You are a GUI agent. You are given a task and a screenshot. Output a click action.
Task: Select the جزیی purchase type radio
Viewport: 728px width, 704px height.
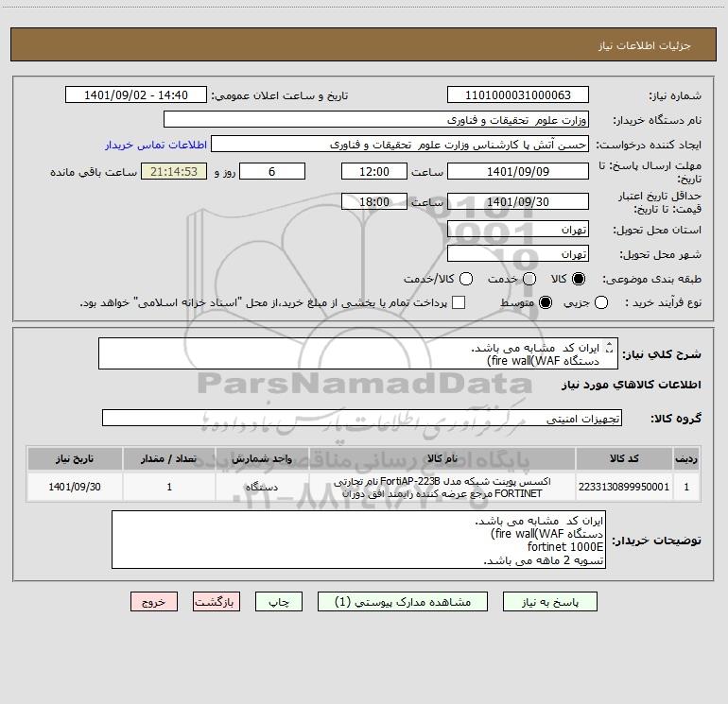[x=600, y=302]
